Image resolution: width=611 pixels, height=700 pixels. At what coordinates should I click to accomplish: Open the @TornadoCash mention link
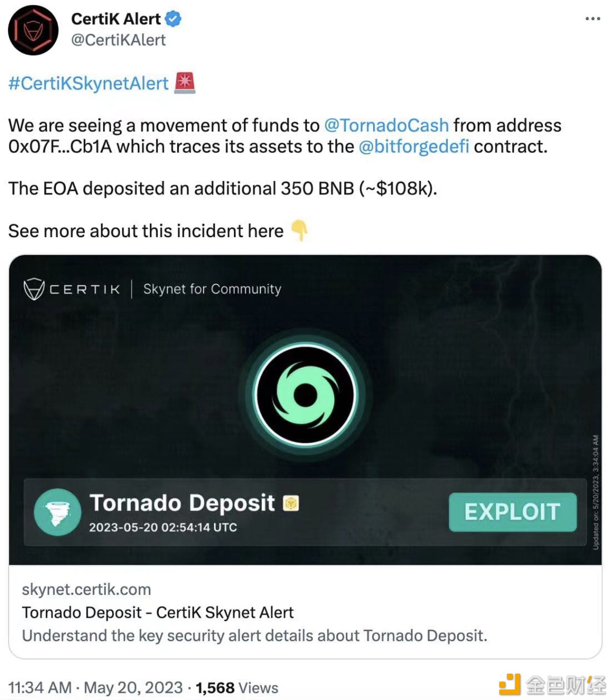pos(386,125)
